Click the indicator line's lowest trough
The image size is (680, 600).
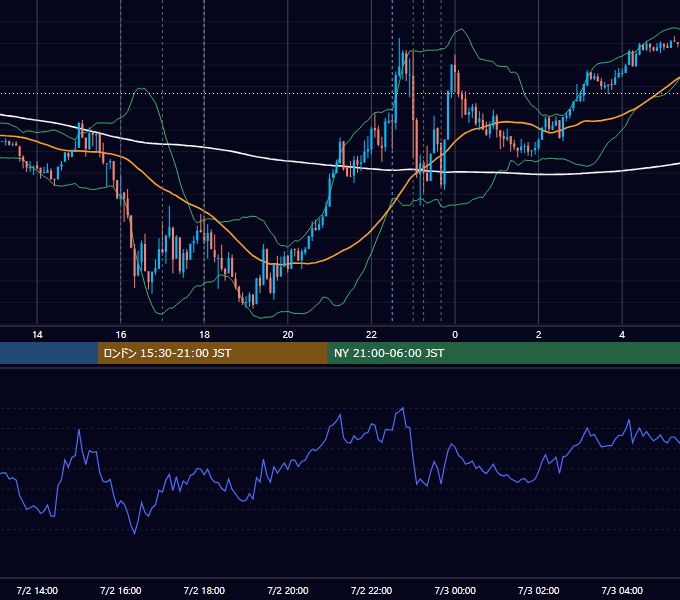[134, 533]
